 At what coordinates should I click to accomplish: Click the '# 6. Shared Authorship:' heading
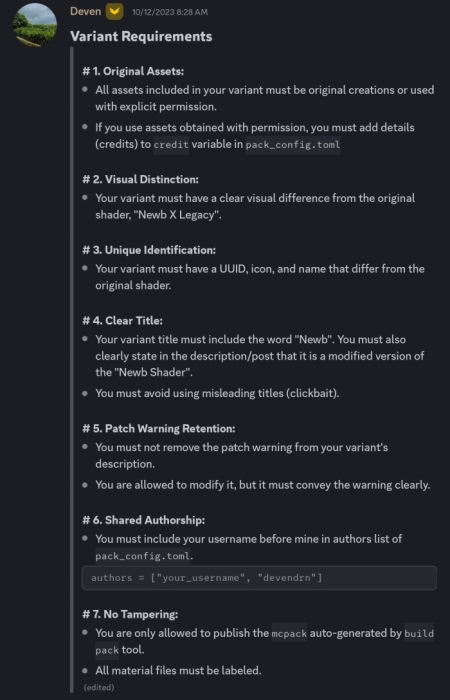143,520
